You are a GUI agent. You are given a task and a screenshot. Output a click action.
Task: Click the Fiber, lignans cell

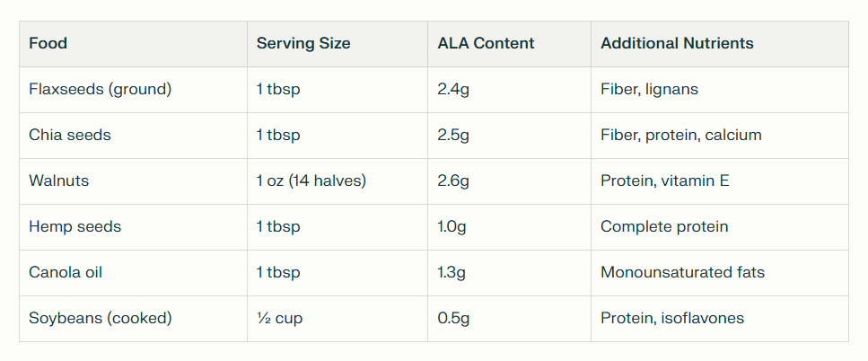pos(649,89)
